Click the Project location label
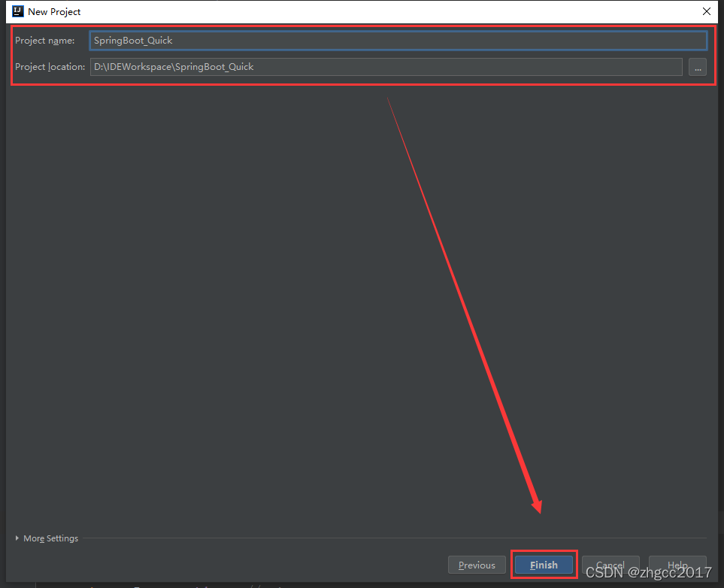724x588 pixels. click(50, 67)
